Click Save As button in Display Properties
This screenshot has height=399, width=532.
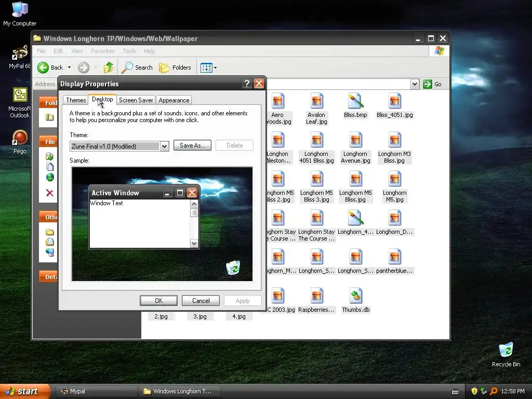192,145
